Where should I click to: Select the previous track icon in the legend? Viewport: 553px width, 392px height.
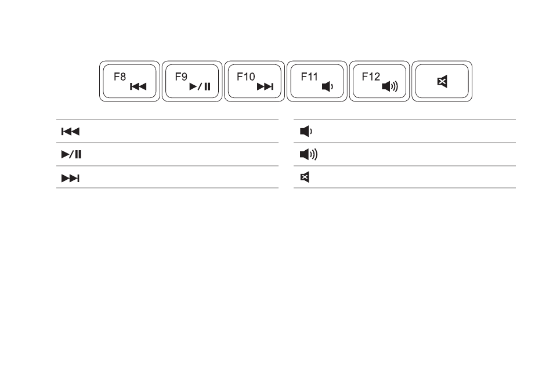click(70, 132)
